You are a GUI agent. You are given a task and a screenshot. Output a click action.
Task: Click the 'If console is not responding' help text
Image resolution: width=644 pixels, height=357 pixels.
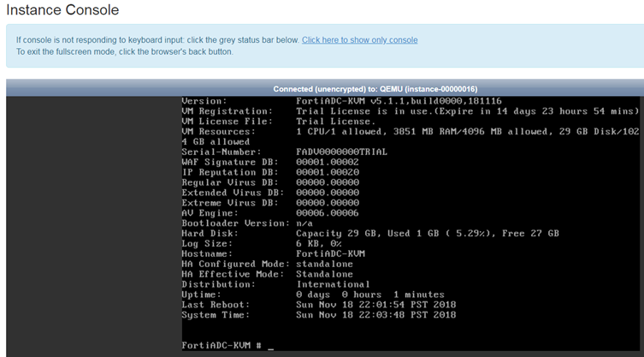(157, 40)
